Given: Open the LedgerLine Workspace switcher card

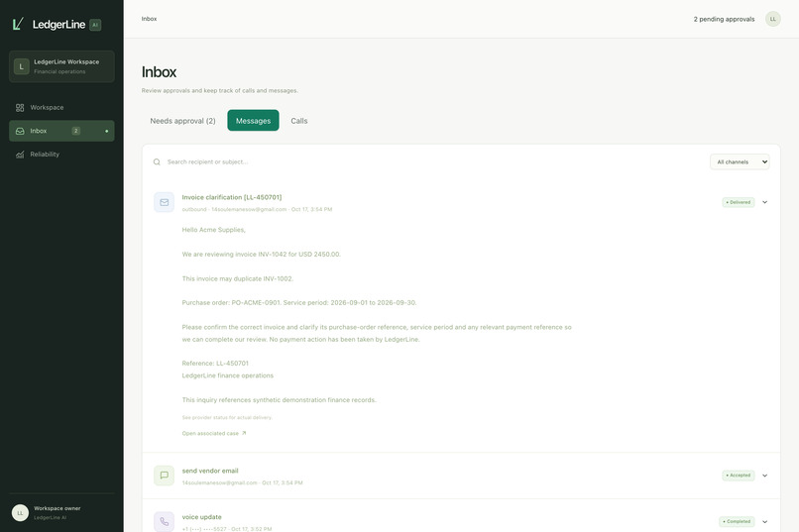Looking at the screenshot, I should [x=61, y=66].
